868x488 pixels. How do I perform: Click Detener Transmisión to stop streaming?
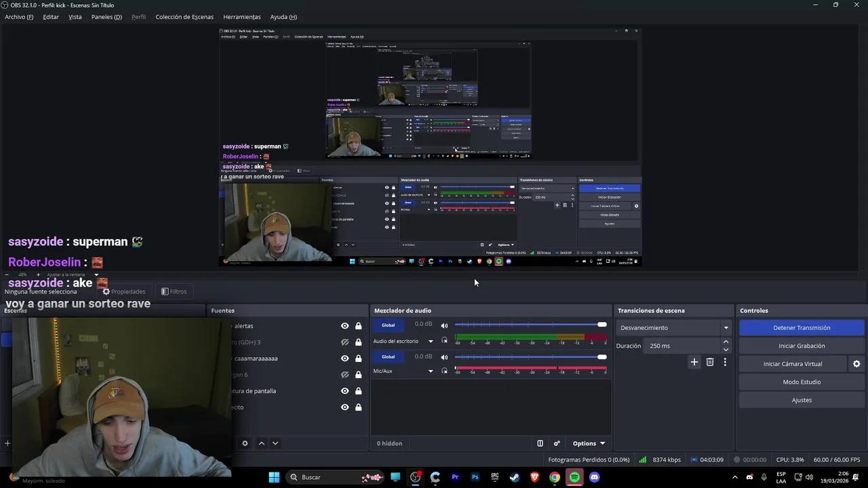pyautogui.click(x=802, y=327)
